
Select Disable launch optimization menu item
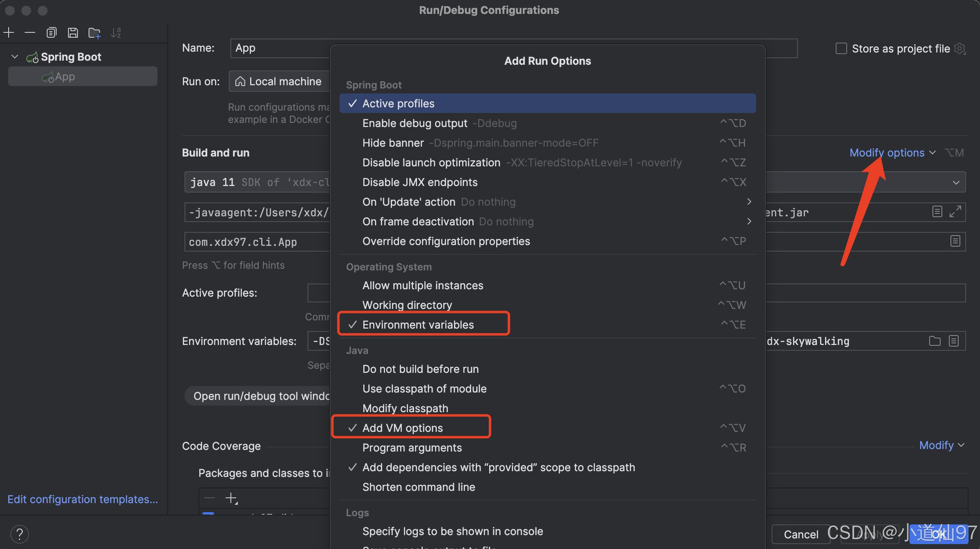point(547,162)
